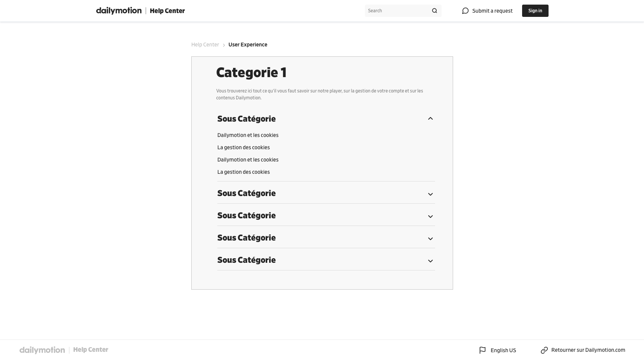644x361 pixels.
Task: Expand the fourth Sous Catégorie section chevron
Action: pos(430,239)
